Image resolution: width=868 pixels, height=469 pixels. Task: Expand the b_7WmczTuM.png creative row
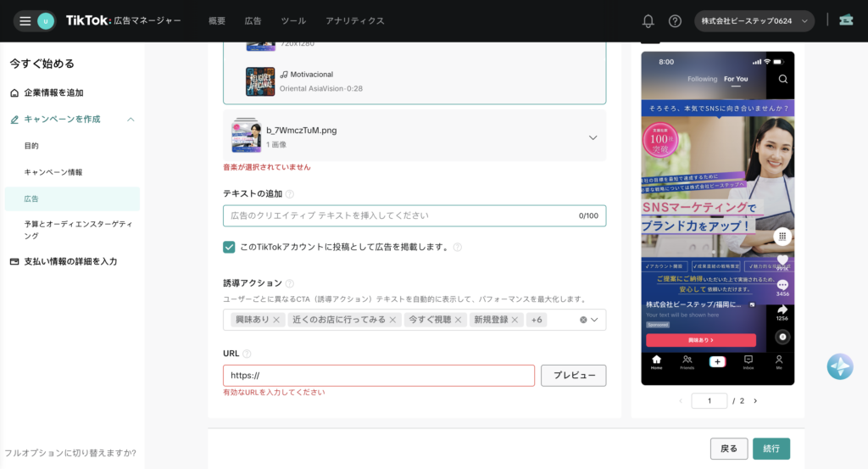[593, 137]
